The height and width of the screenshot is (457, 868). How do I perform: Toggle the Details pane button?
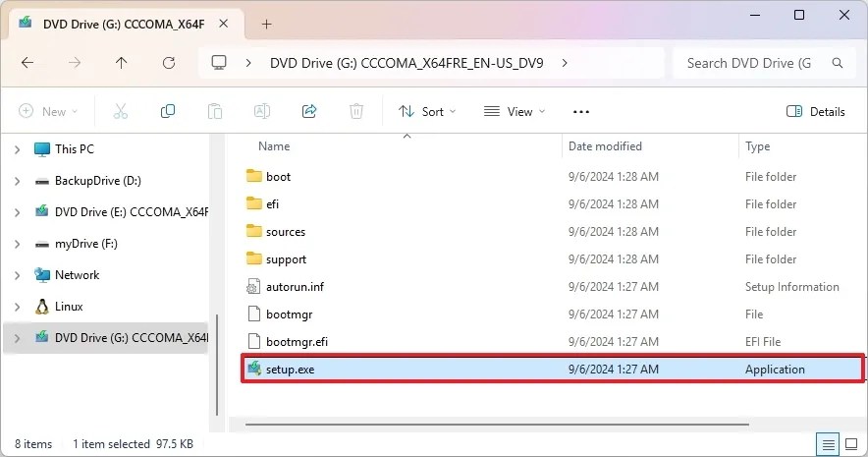tap(815, 111)
